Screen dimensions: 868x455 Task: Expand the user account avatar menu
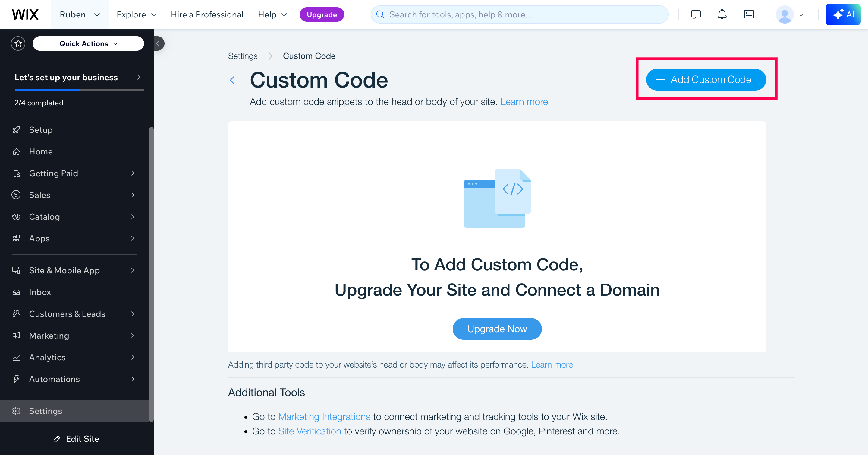(790, 14)
